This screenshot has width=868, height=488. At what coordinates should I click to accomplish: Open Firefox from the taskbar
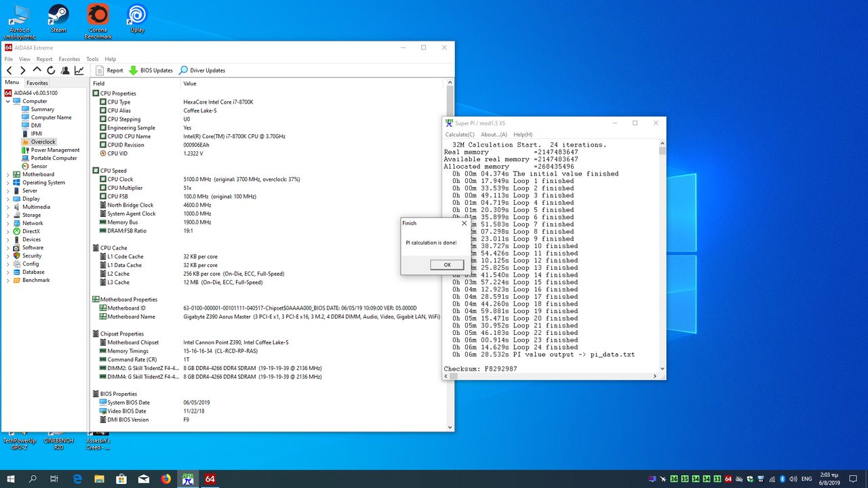point(166,479)
